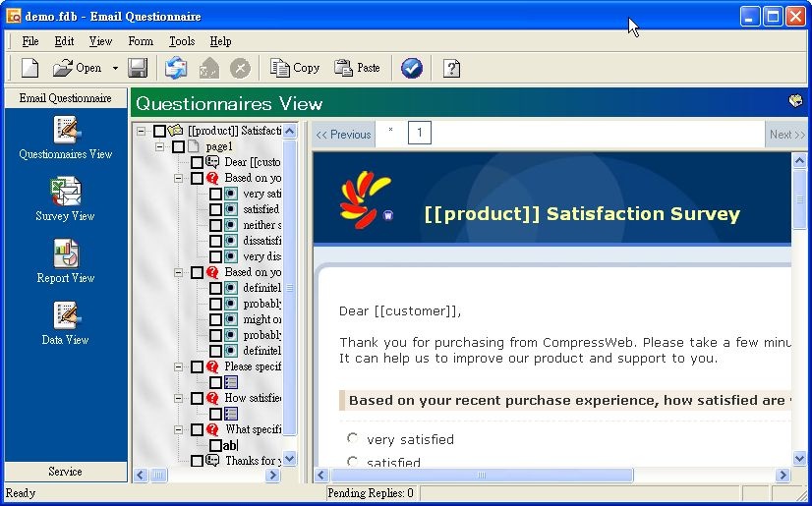Image resolution: width=812 pixels, height=506 pixels.
Task: Click the speech bubble icon beside Dear [[custo
Action: point(212,162)
